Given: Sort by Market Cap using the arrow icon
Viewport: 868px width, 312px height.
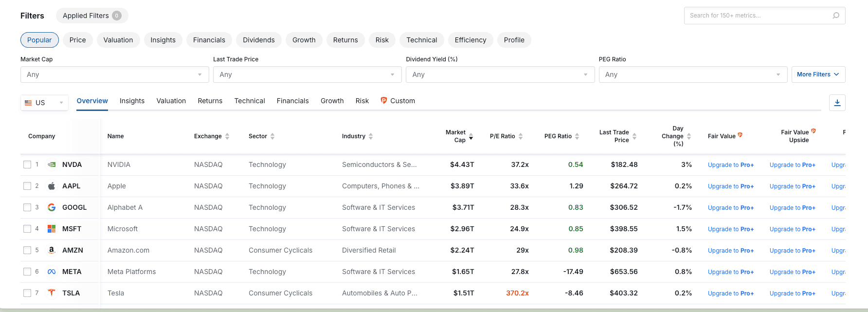Looking at the screenshot, I should pyautogui.click(x=471, y=136).
